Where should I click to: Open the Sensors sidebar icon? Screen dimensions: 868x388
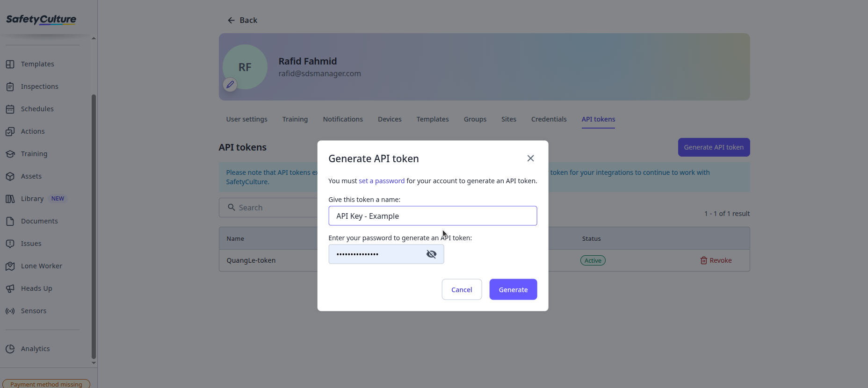[x=10, y=311]
